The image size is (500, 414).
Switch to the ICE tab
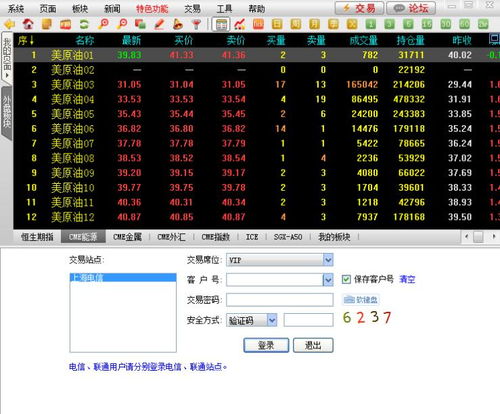click(252, 237)
